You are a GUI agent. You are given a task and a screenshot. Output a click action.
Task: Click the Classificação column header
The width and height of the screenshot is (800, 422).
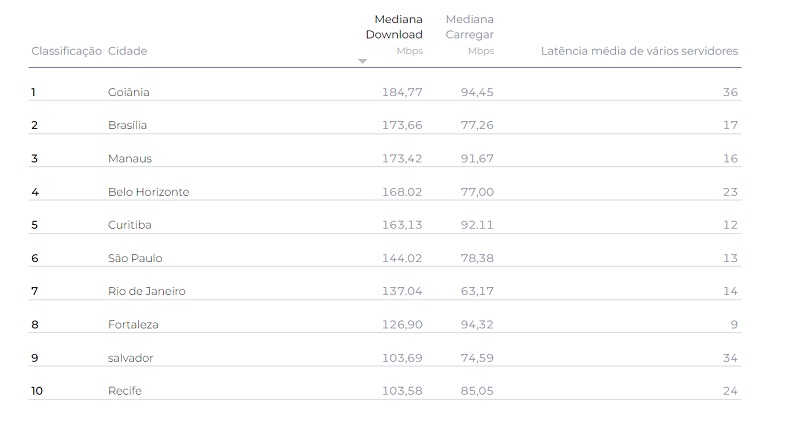tap(66, 51)
